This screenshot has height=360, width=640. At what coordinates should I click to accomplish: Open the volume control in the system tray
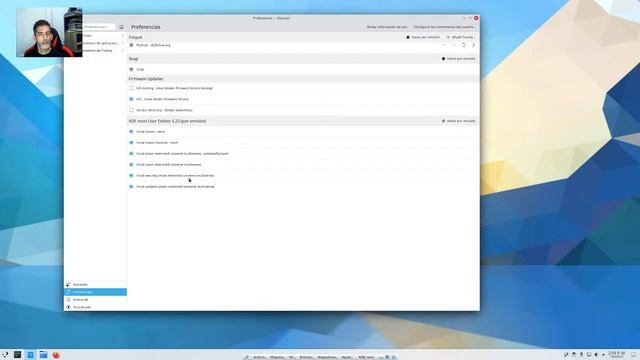pyautogui.click(x=596, y=355)
